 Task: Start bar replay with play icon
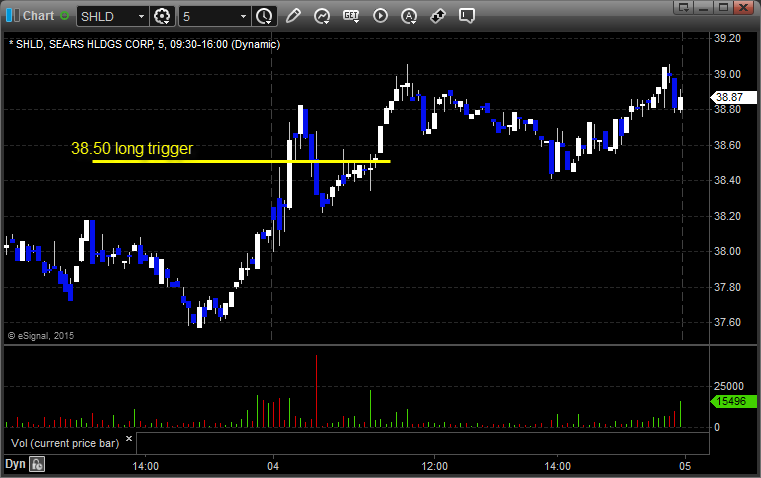pos(380,16)
